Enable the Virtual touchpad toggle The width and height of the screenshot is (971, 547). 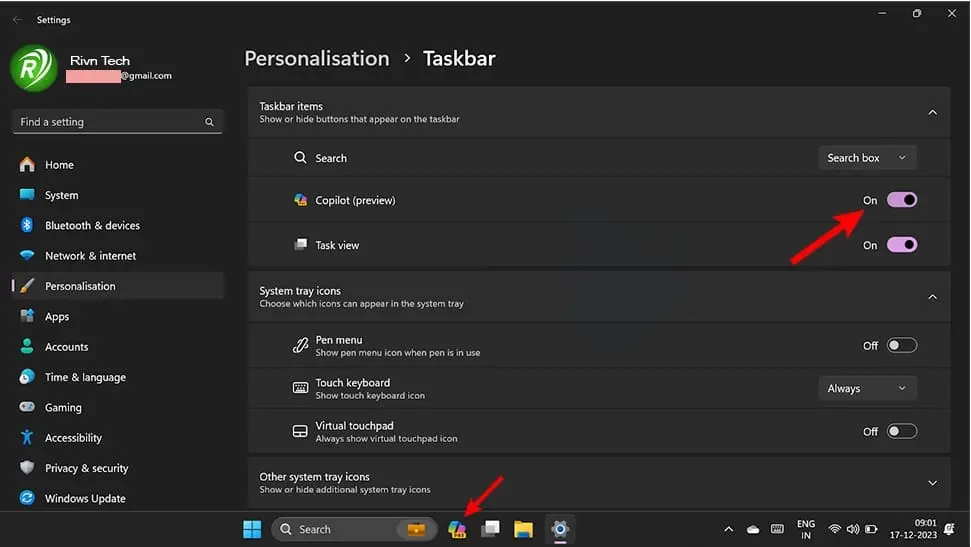pos(902,431)
